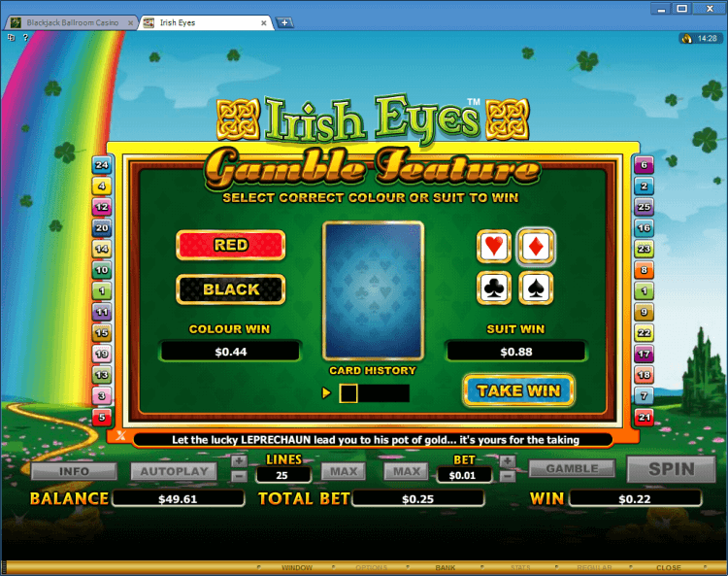Click payline marker 22
The image size is (728, 576).
(x=644, y=332)
